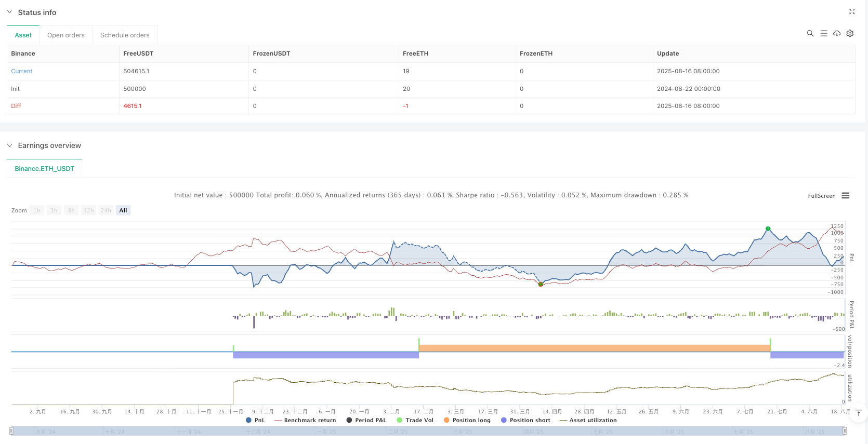Select the 24h zoom button
This screenshot has height=444, width=868.
click(x=106, y=210)
